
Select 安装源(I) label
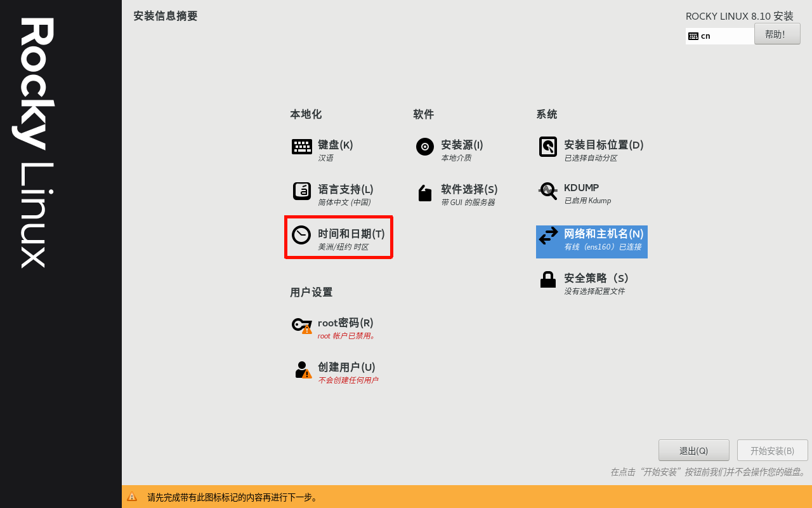coord(462,145)
